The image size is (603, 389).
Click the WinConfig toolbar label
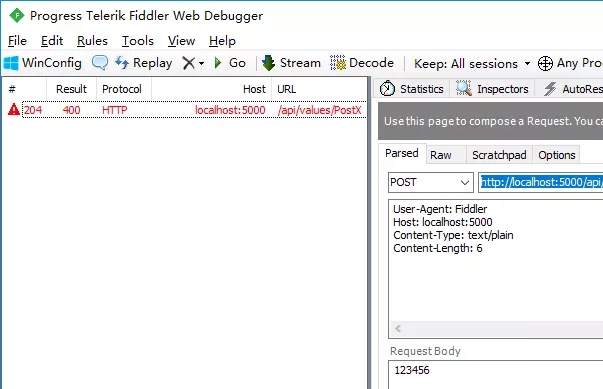[52, 63]
